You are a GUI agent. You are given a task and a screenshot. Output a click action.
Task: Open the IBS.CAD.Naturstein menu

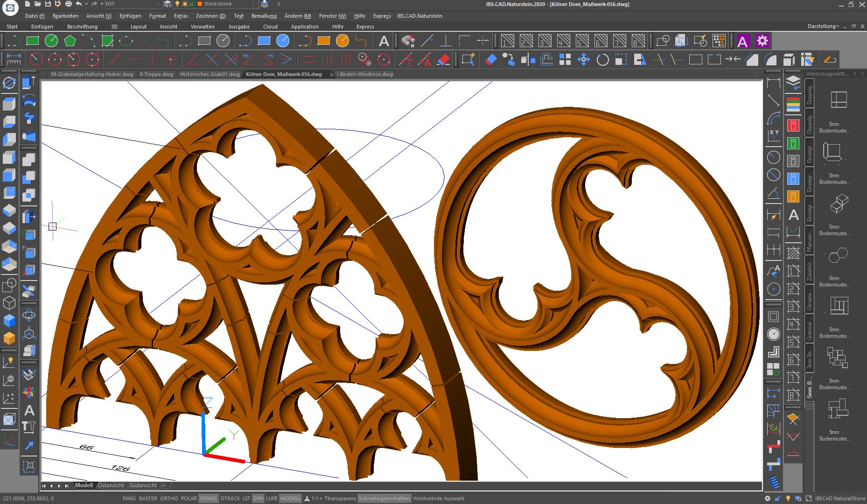pyautogui.click(x=420, y=16)
